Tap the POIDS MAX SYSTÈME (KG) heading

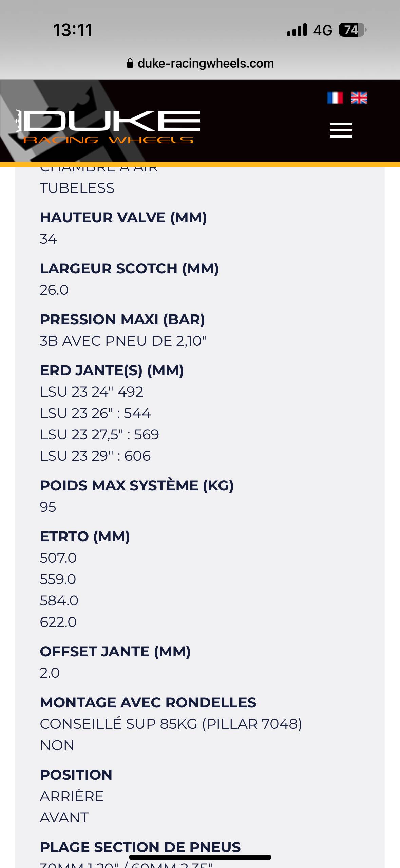[137, 486]
